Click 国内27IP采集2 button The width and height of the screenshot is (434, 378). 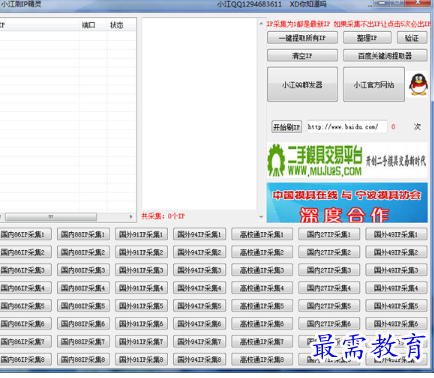[329, 252]
